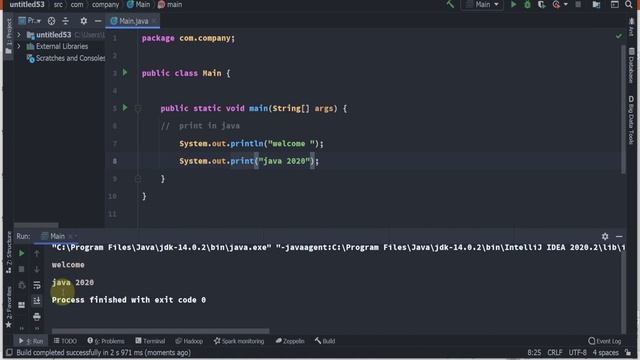Select Scratches and Consoles in the project tree
The height and width of the screenshot is (360, 640).
(65, 58)
